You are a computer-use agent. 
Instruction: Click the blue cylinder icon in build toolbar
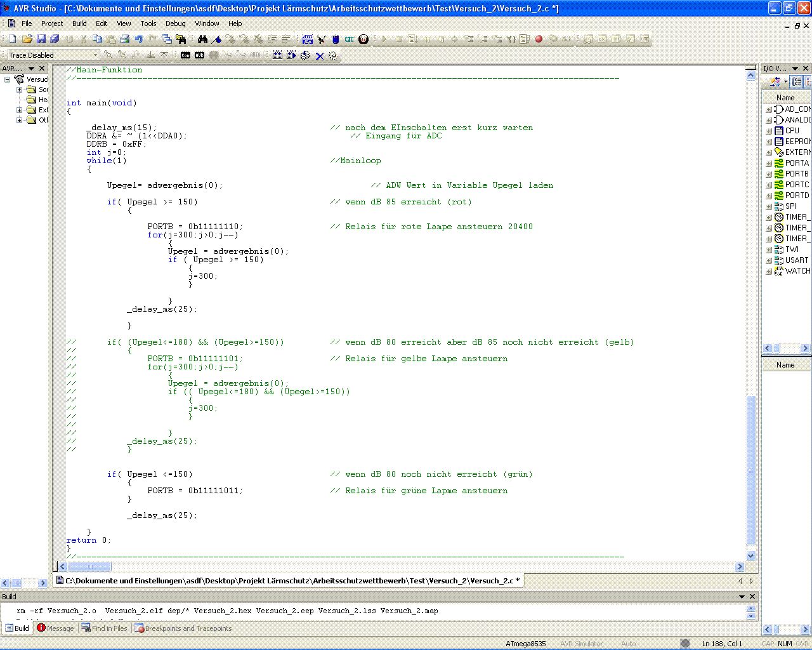336,39
